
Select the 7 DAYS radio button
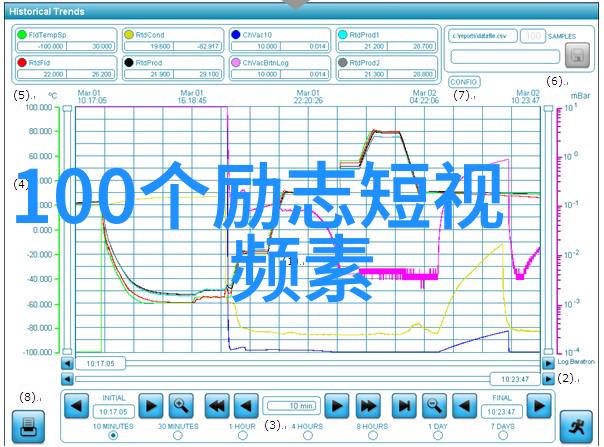pos(503,435)
